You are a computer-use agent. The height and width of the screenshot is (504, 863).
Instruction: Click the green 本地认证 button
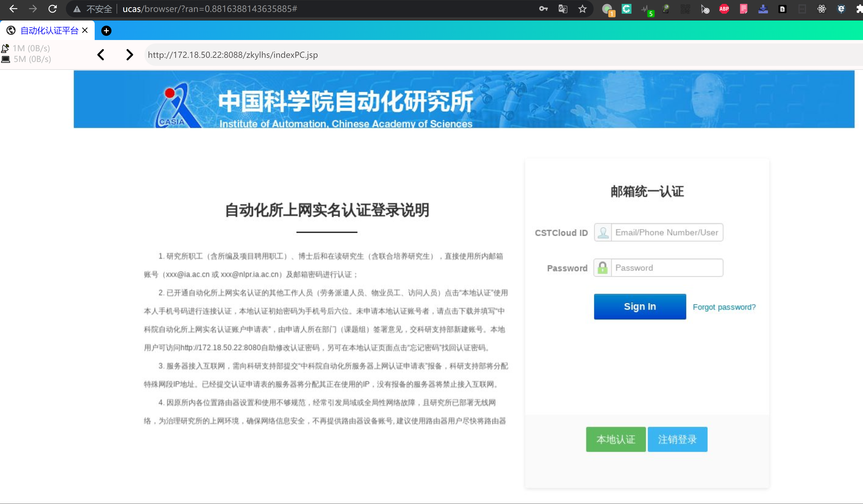point(616,439)
